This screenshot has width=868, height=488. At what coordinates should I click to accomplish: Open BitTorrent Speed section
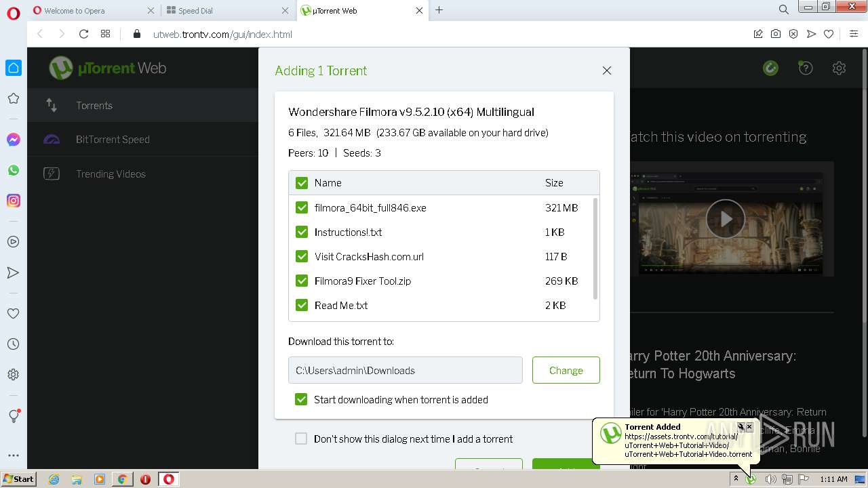click(x=142, y=140)
